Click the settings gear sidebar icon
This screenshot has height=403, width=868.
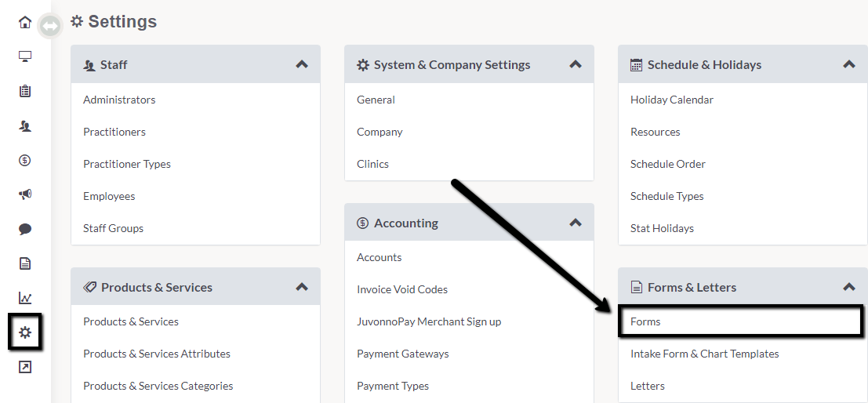(25, 332)
